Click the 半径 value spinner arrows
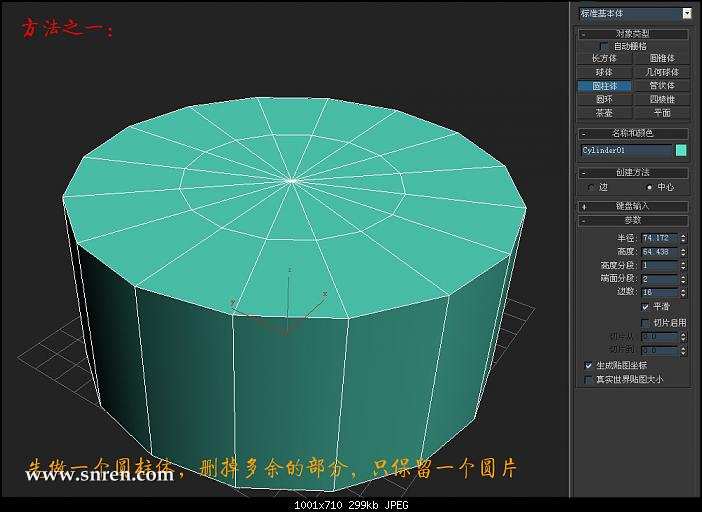 [x=684, y=238]
